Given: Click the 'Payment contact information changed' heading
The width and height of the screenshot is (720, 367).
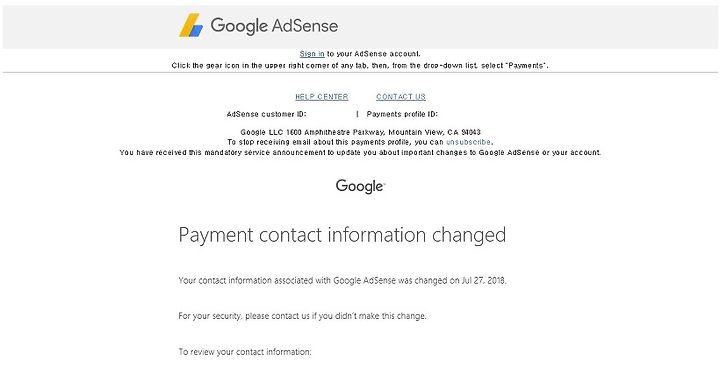Looking at the screenshot, I should click(342, 235).
